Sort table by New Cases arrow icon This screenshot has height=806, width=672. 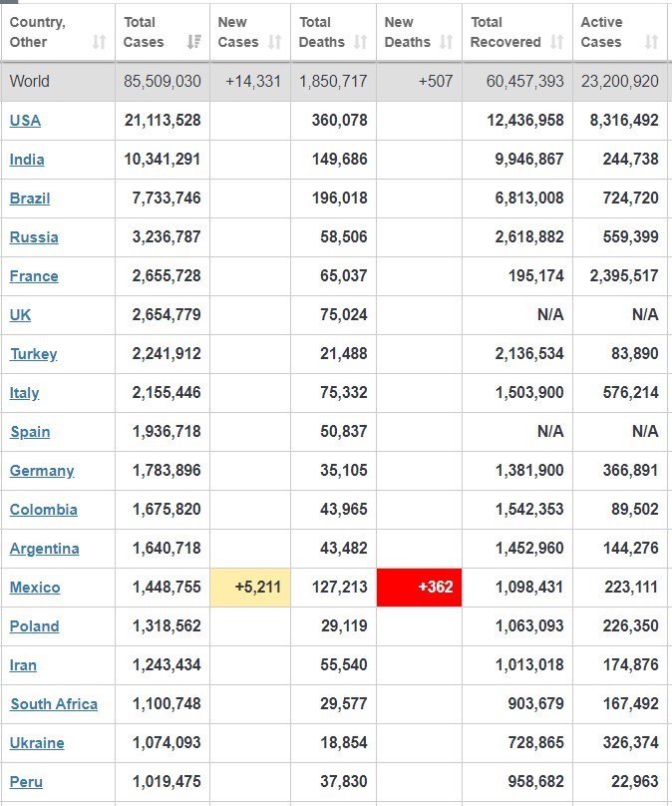point(276,42)
